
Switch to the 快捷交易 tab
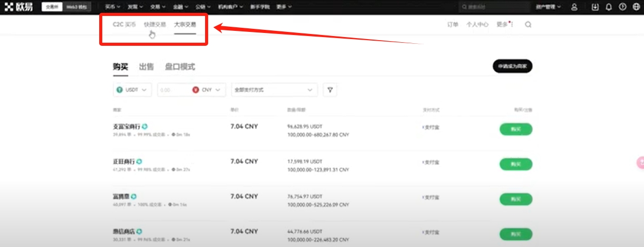point(155,24)
